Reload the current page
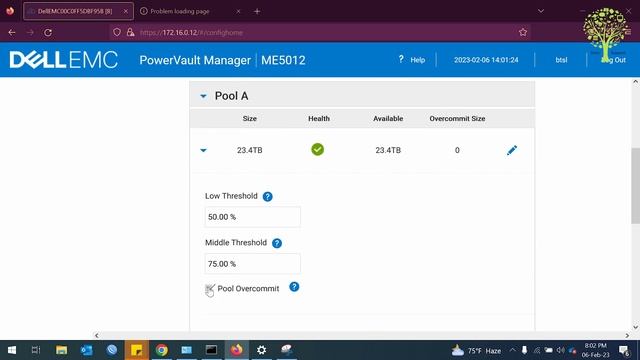640x360 pixels. click(x=48, y=32)
